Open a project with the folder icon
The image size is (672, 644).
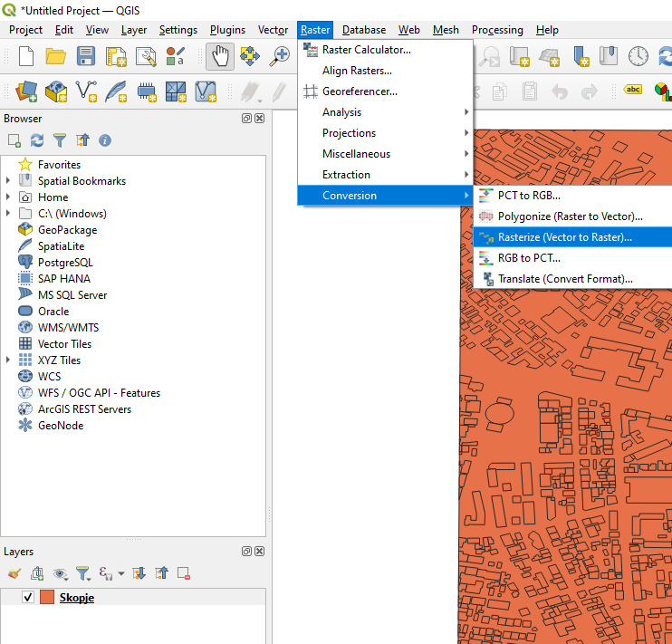(56, 56)
